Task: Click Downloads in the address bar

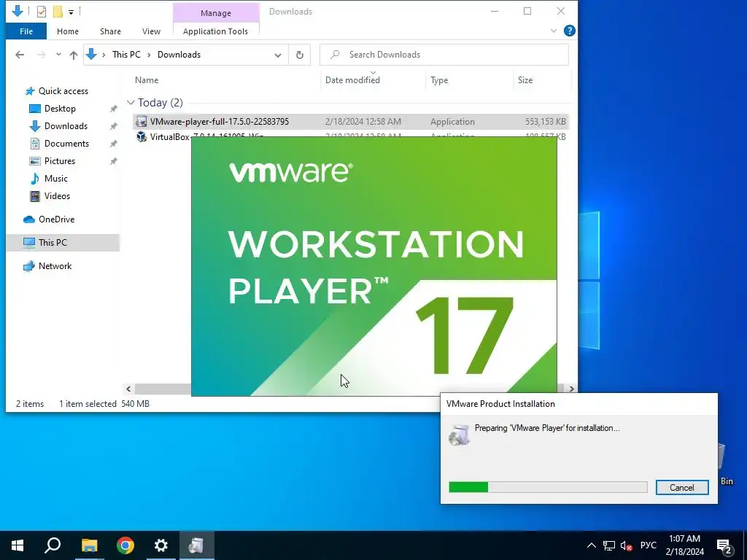Action: pos(179,54)
